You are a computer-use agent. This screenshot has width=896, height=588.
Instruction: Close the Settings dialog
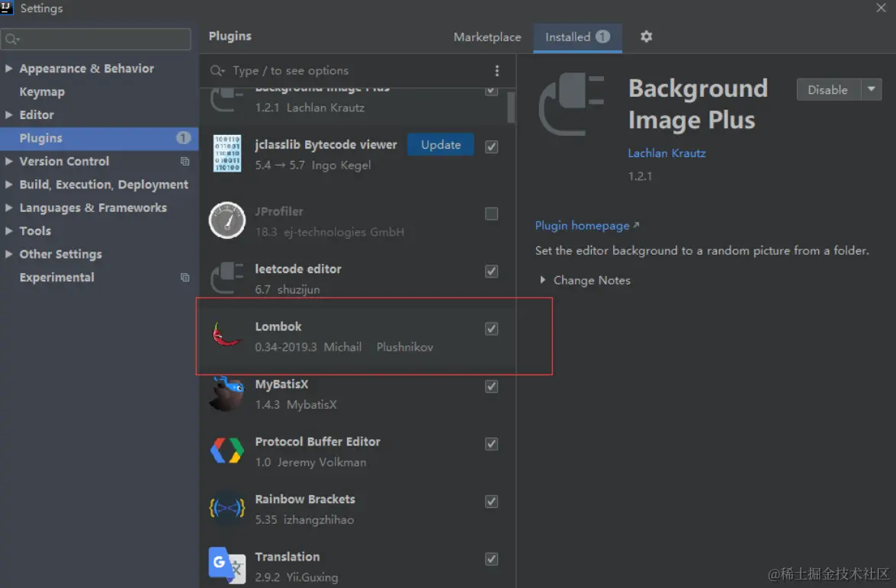click(881, 8)
